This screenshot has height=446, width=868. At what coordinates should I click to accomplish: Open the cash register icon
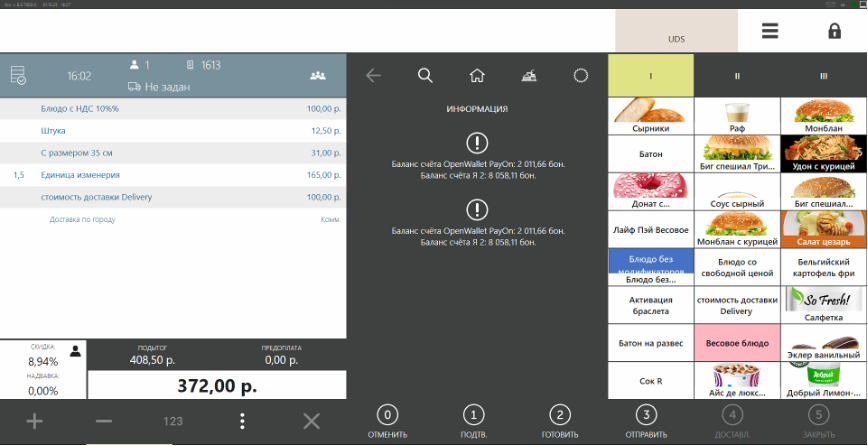pos(529,75)
